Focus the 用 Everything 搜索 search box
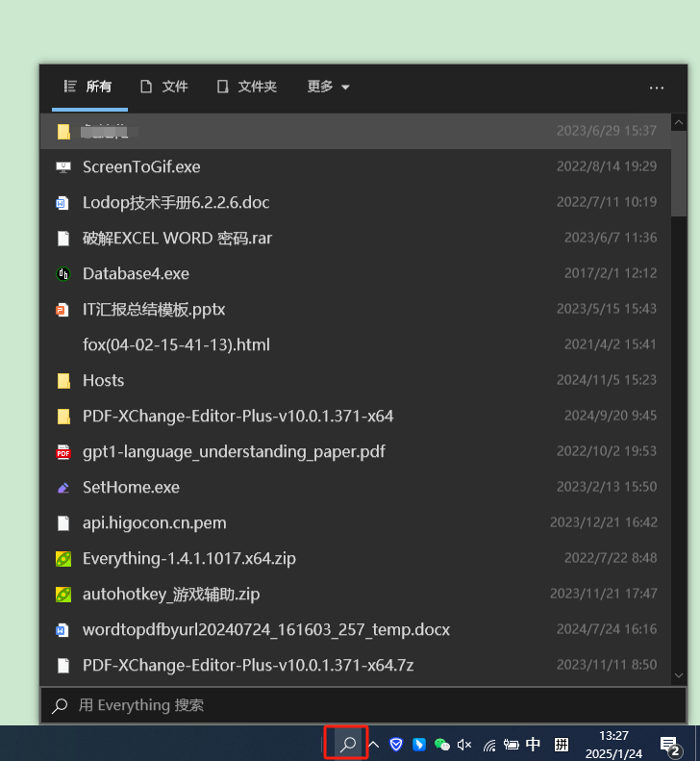 click(x=363, y=705)
